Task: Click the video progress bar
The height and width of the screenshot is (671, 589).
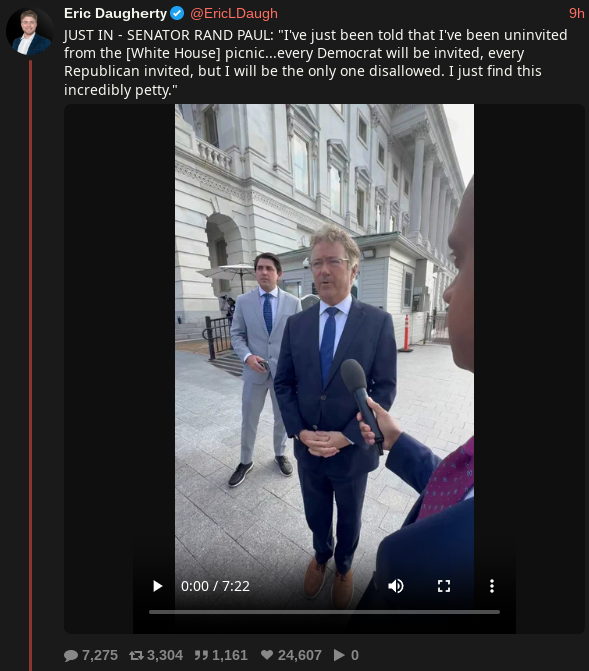Action: tap(324, 612)
